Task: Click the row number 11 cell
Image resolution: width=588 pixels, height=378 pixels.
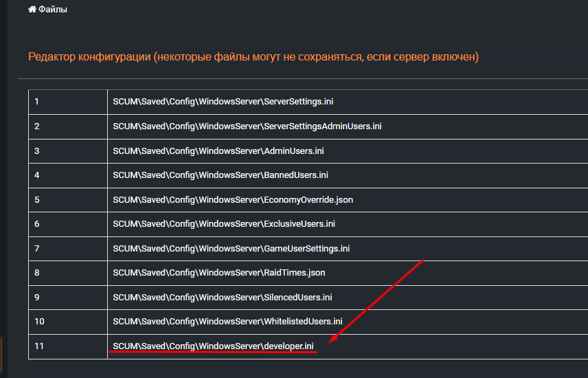Action: tap(67, 346)
